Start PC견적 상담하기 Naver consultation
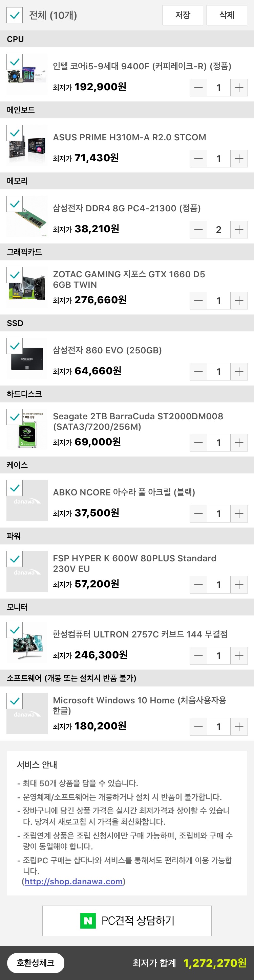The width and height of the screenshot is (254, 980). pos(127,920)
